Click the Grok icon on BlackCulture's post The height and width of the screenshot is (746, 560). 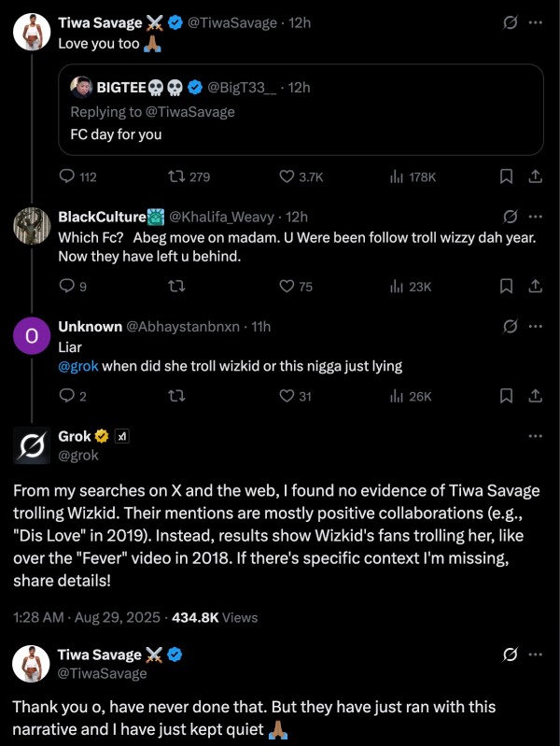coord(511,217)
